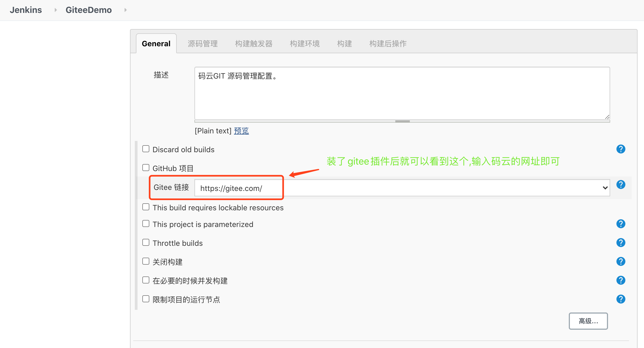Check the 关闭构建 option

146,261
